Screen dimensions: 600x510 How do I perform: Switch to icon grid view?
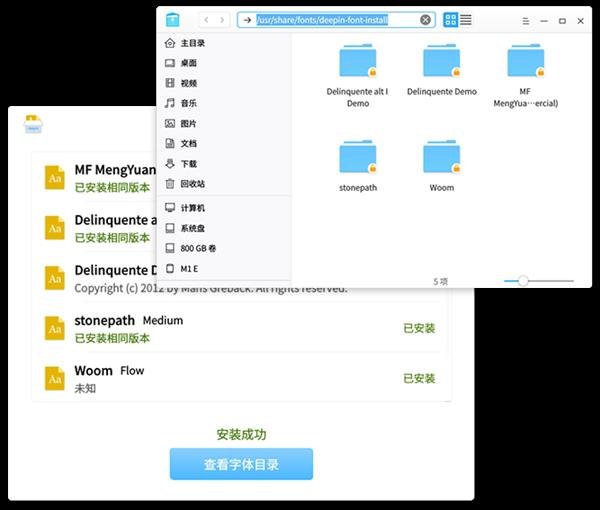[450, 20]
